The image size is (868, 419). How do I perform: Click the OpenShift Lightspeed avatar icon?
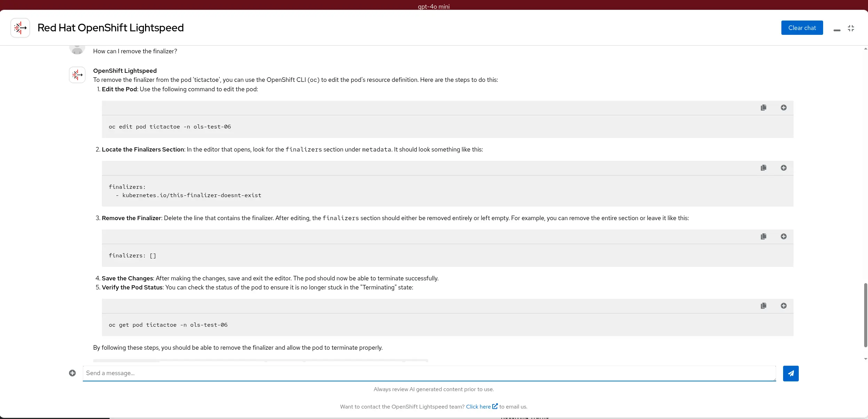[77, 75]
